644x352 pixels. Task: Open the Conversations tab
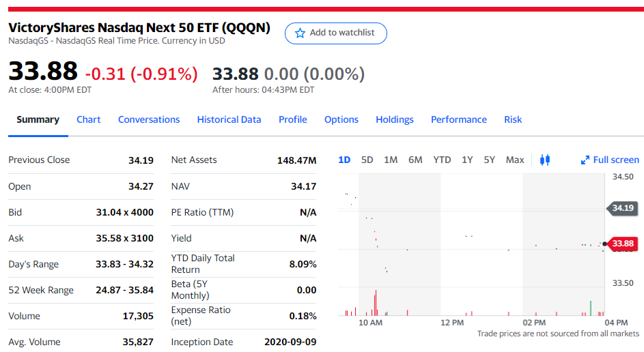click(x=149, y=119)
